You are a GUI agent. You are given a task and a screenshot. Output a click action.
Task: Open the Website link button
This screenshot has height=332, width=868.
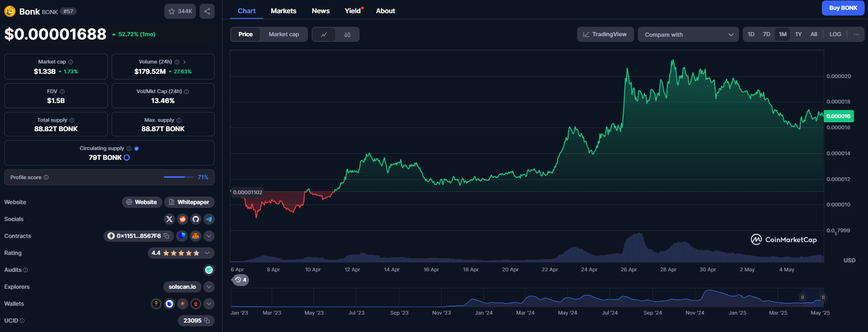tap(142, 202)
